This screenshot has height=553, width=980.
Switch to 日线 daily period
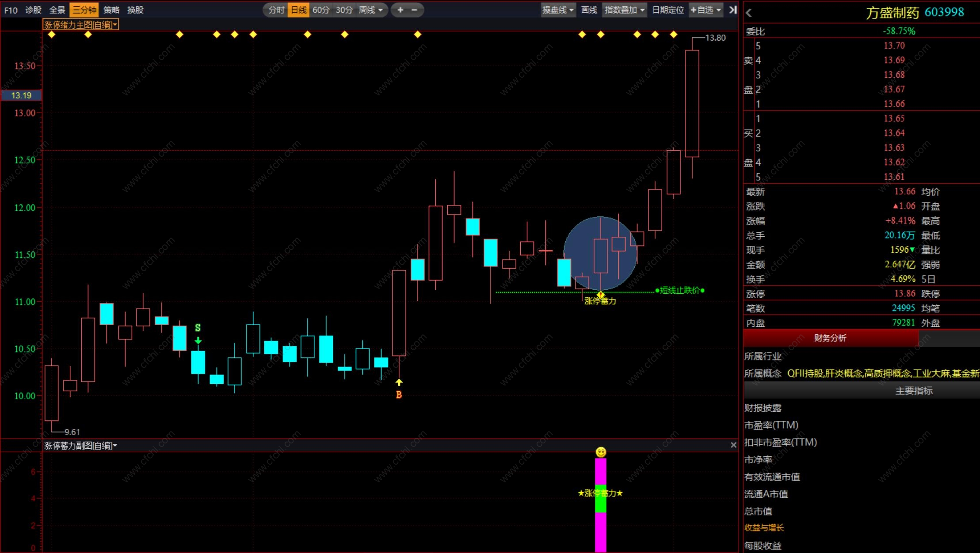(x=298, y=10)
